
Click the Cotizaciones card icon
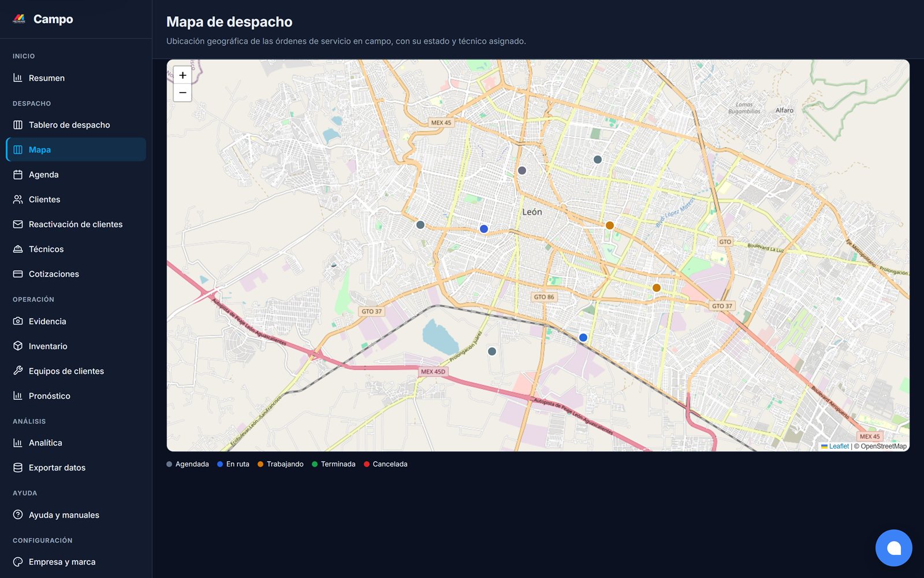(18, 274)
